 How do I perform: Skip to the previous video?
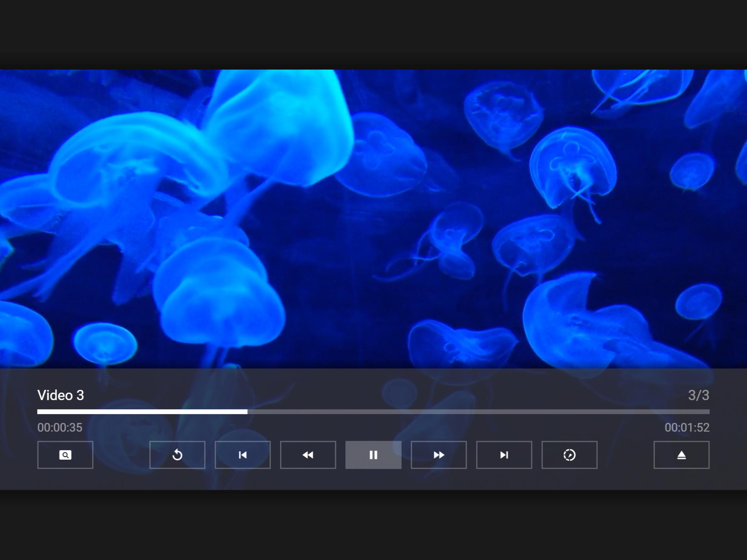(x=243, y=455)
